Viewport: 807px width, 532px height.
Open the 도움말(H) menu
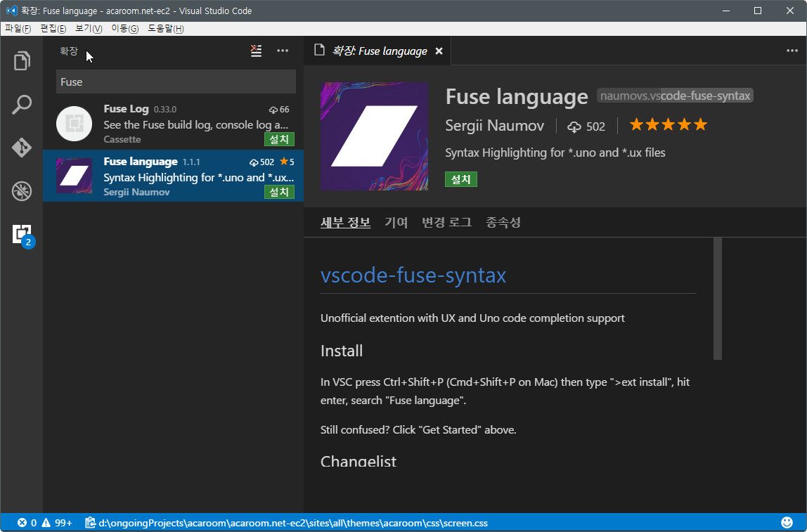[165, 29]
